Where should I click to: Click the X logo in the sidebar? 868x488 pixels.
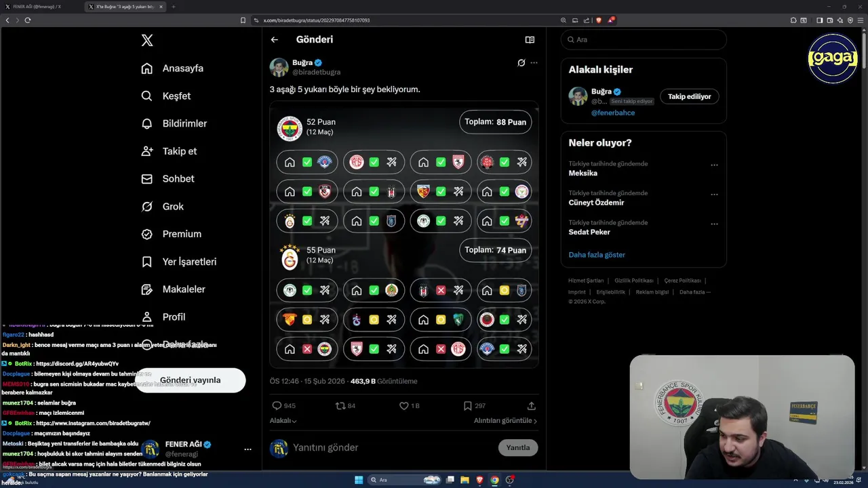click(x=147, y=41)
